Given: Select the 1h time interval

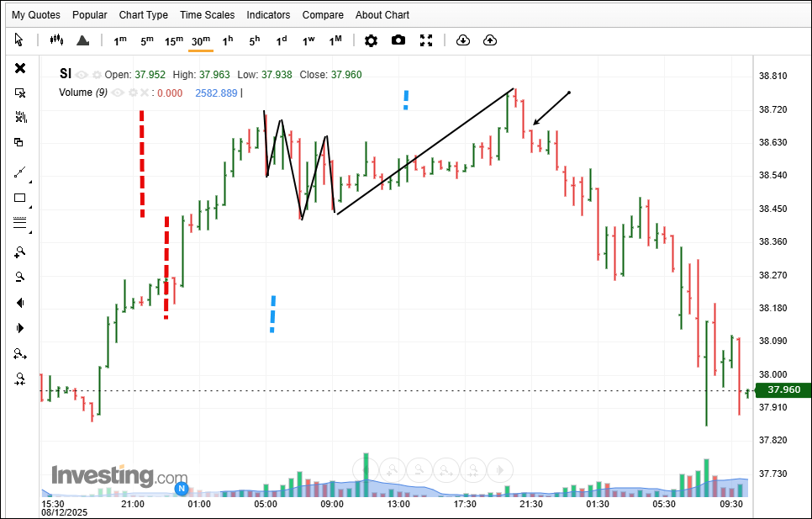Looking at the screenshot, I should (x=227, y=41).
